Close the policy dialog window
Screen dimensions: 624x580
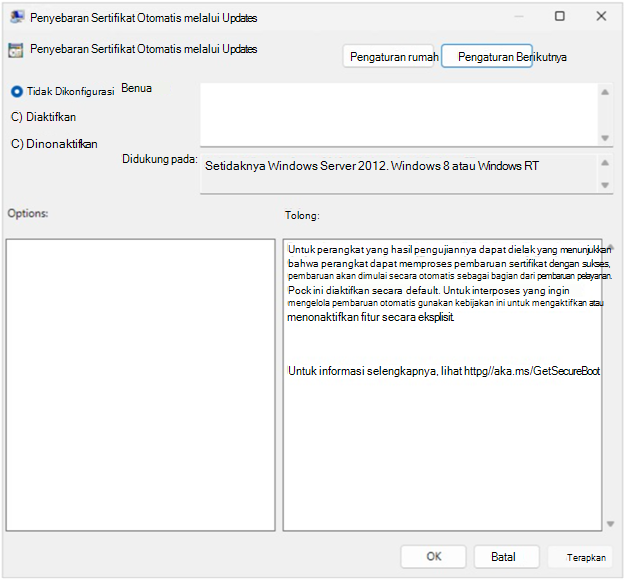(601, 16)
